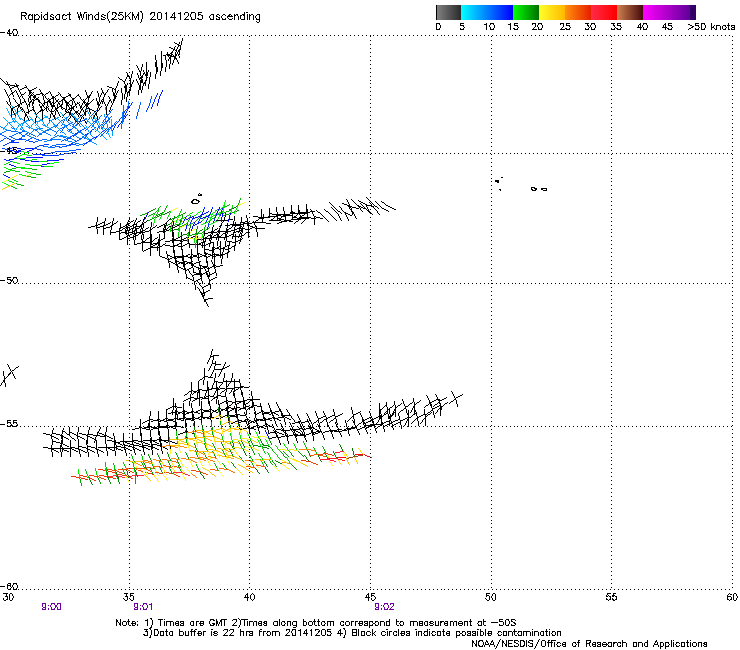This screenshot has height=650, width=740.
Task: Click the longitude axis label 40
Action: [250, 597]
